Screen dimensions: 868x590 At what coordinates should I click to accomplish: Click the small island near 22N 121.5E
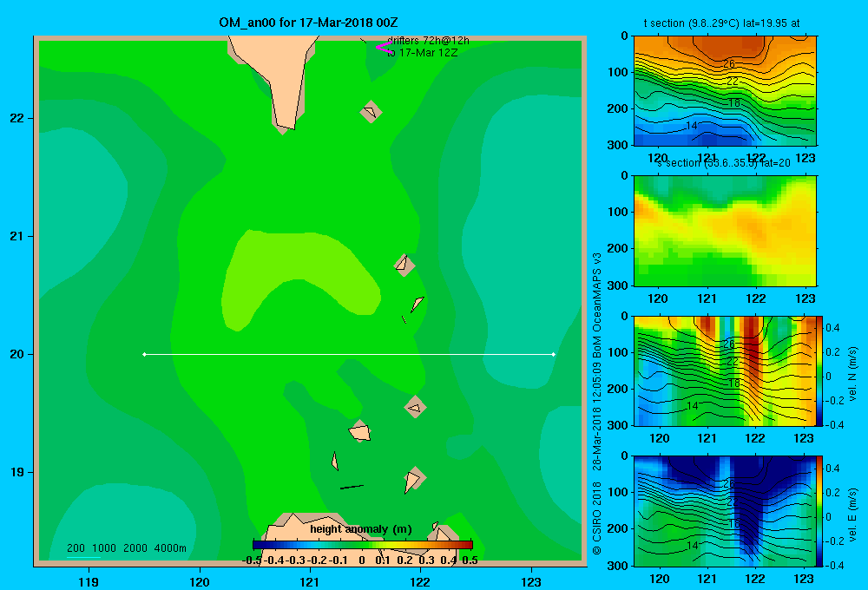(371, 112)
